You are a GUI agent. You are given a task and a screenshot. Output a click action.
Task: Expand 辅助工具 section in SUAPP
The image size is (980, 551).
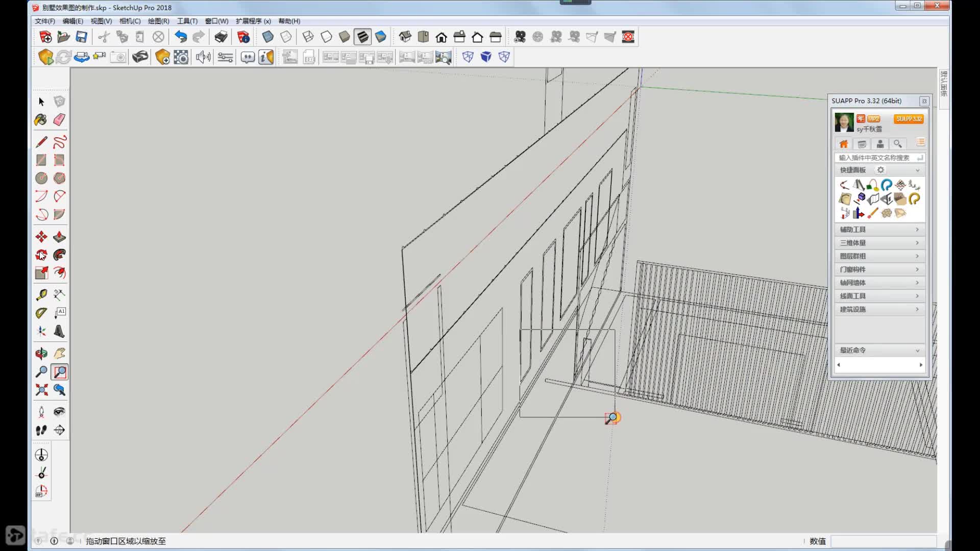click(x=879, y=230)
